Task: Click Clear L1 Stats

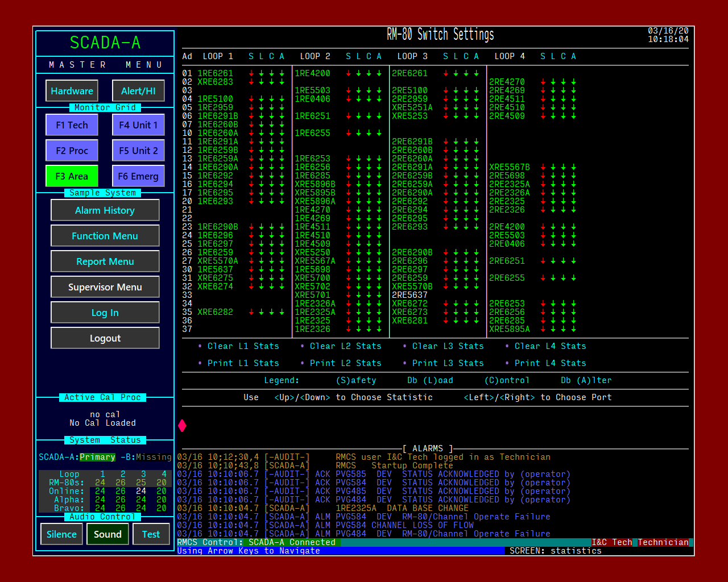Action: click(x=243, y=346)
